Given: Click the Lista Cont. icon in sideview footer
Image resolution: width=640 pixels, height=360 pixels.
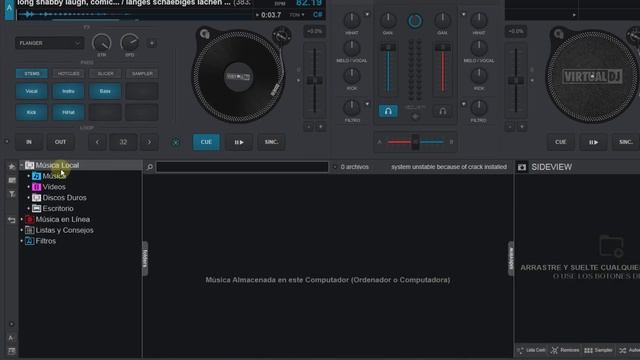Looking at the screenshot, I should point(520,350).
